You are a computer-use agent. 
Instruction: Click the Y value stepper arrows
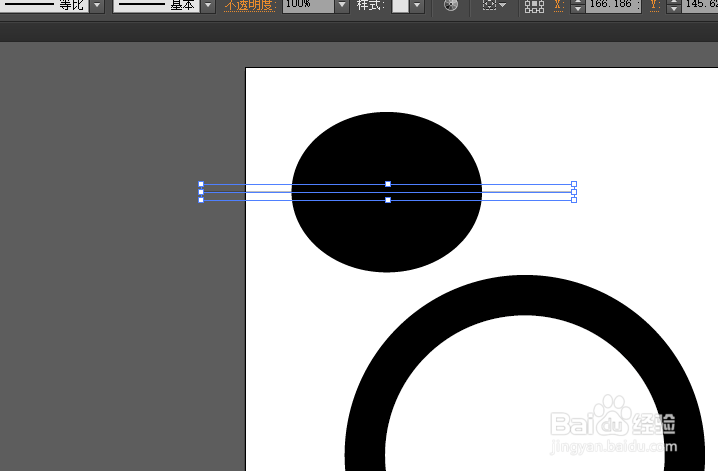(x=674, y=5)
